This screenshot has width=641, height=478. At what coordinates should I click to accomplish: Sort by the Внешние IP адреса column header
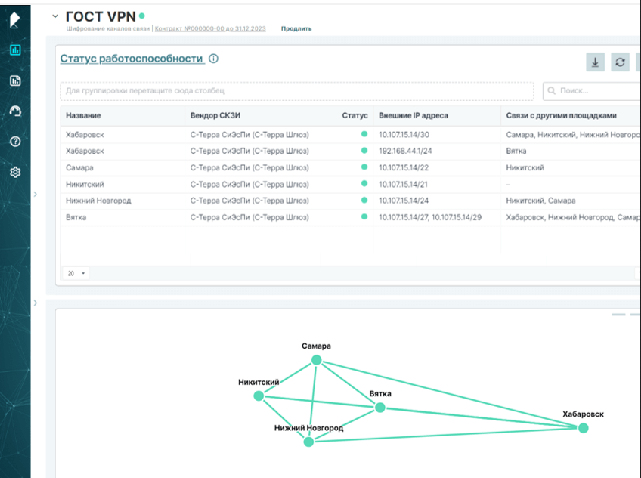coord(413,115)
